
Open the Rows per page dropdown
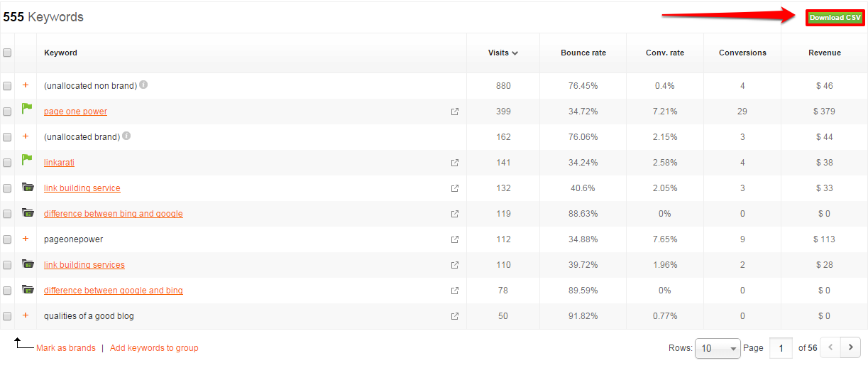point(717,348)
